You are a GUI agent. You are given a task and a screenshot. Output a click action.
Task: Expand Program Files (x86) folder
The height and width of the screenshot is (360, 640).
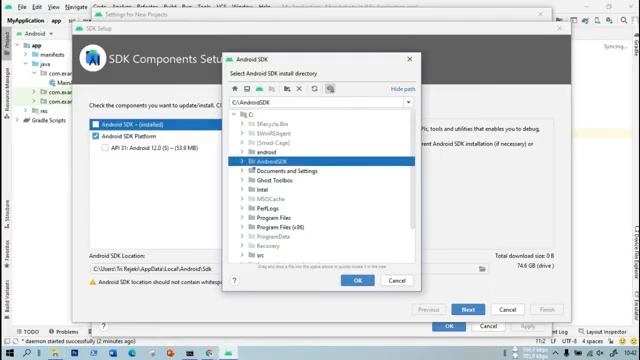click(x=242, y=227)
